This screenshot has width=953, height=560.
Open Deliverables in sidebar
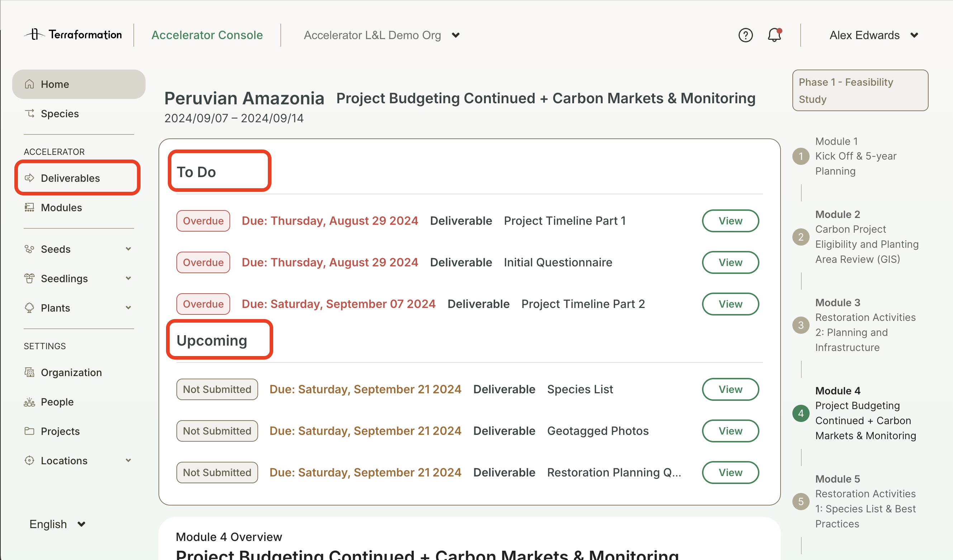pyautogui.click(x=79, y=178)
